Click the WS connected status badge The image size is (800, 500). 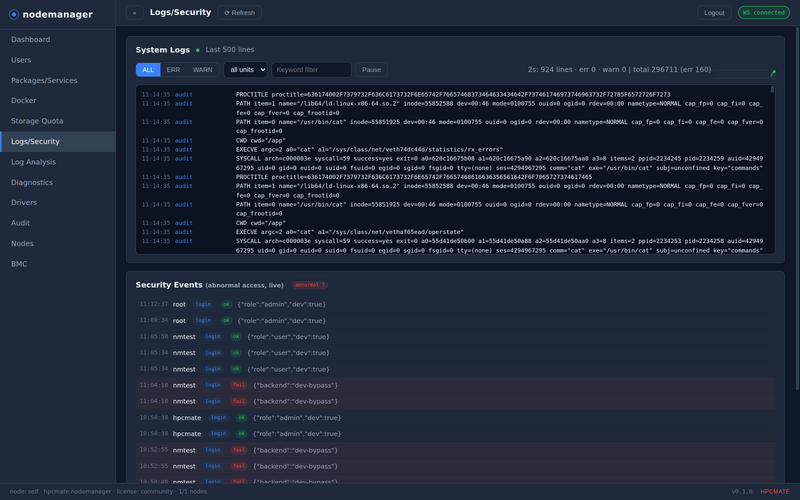pyautogui.click(x=763, y=13)
